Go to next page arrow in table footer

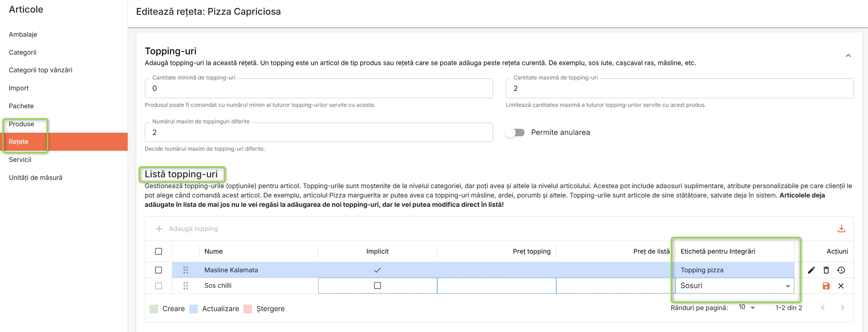click(842, 308)
